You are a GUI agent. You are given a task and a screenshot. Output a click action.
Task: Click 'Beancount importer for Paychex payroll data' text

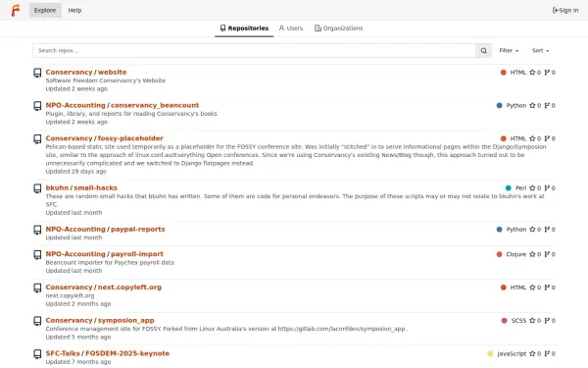pyautogui.click(x=110, y=262)
